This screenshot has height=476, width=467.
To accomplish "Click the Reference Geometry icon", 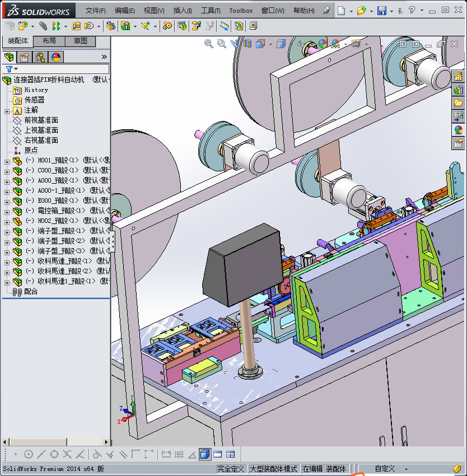I will 146,26.
